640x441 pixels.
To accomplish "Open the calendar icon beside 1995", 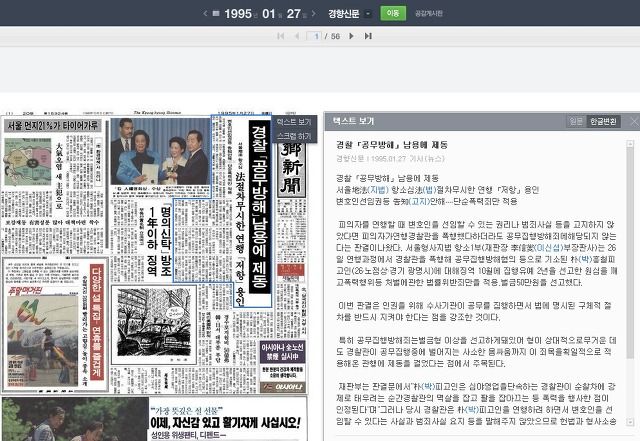I will [216, 13].
